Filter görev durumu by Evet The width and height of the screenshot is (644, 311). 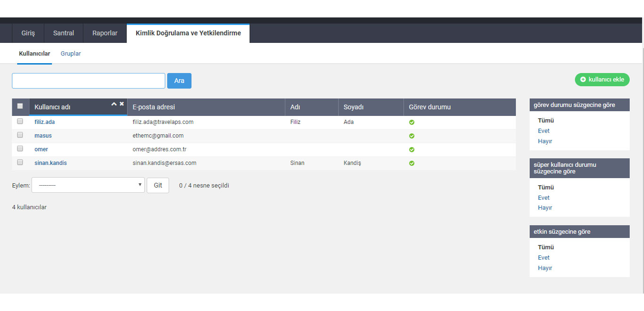coord(544,131)
